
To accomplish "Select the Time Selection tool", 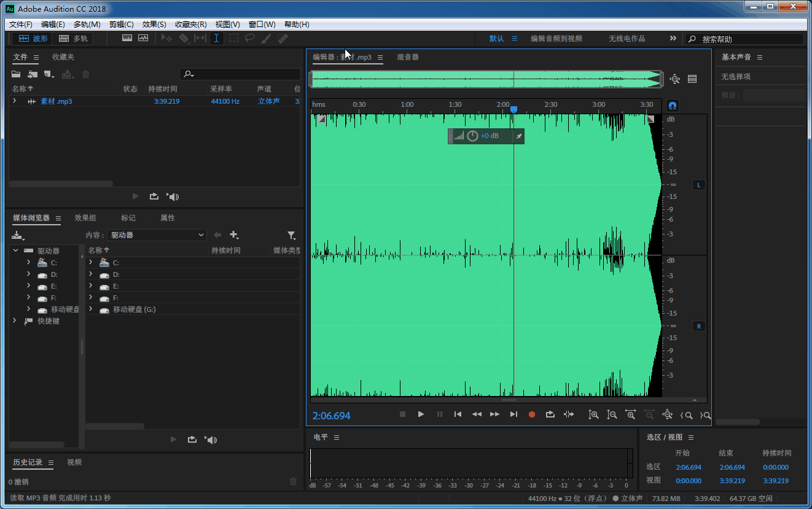I will point(216,38).
